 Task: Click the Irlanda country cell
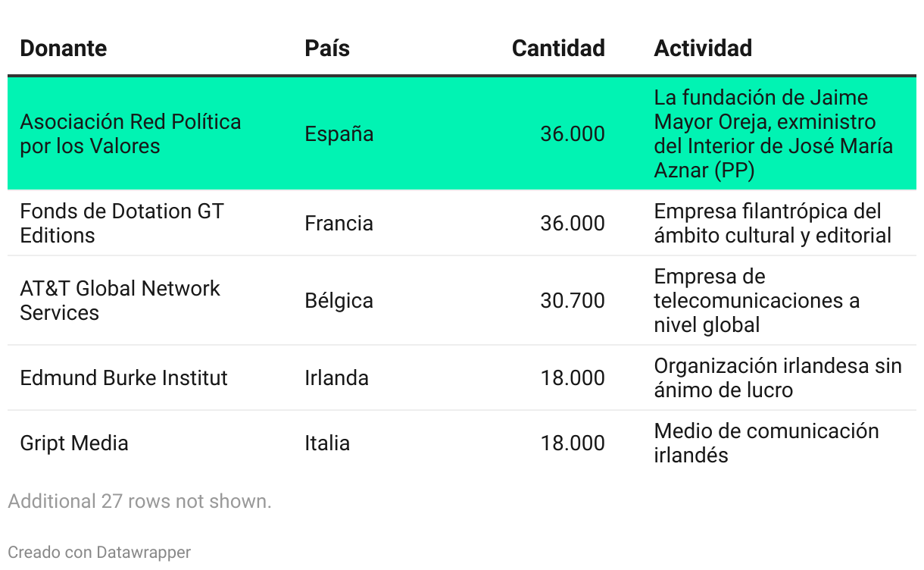[x=336, y=378]
